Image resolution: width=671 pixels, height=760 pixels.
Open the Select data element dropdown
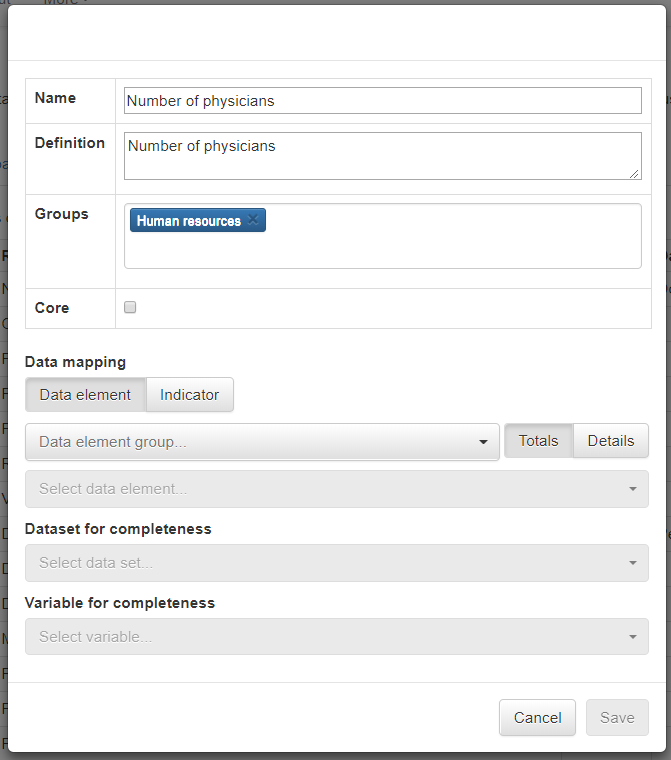[337, 489]
